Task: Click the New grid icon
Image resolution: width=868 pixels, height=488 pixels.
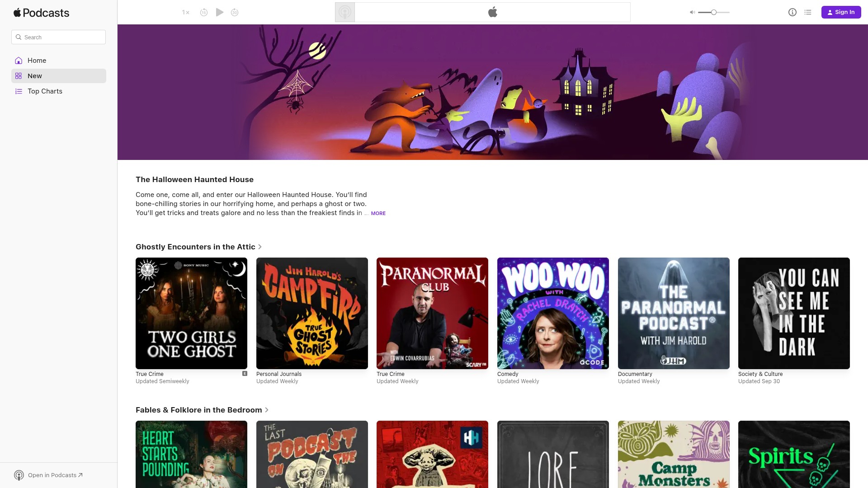Action: [19, 76]
